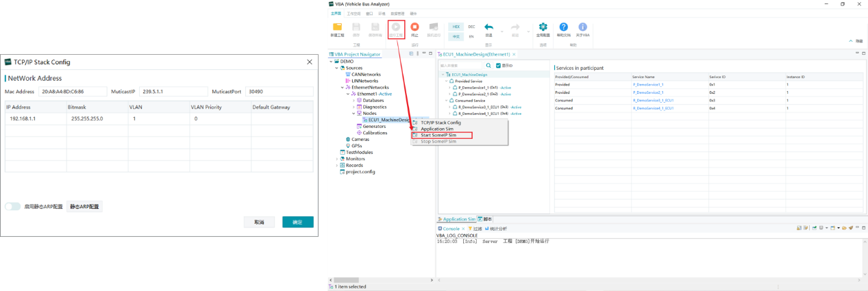Viewport: 868px width, 291px height.
Task: Click the New Project folder icon
Action: click(x=337, y=27)
